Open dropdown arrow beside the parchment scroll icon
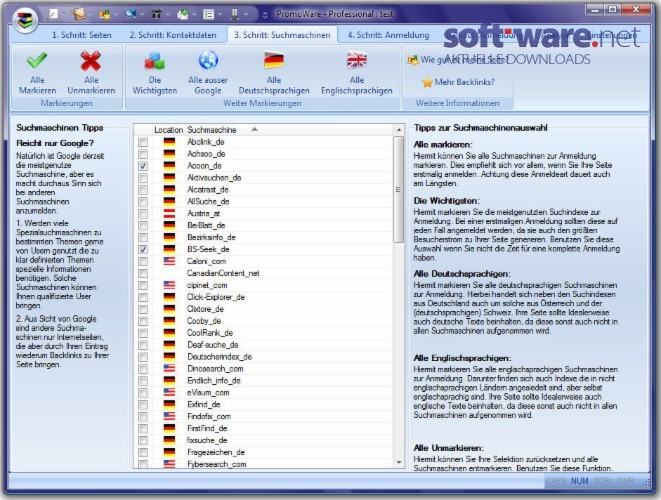Viewport: 661px width, 500px height. coord(90,14)
